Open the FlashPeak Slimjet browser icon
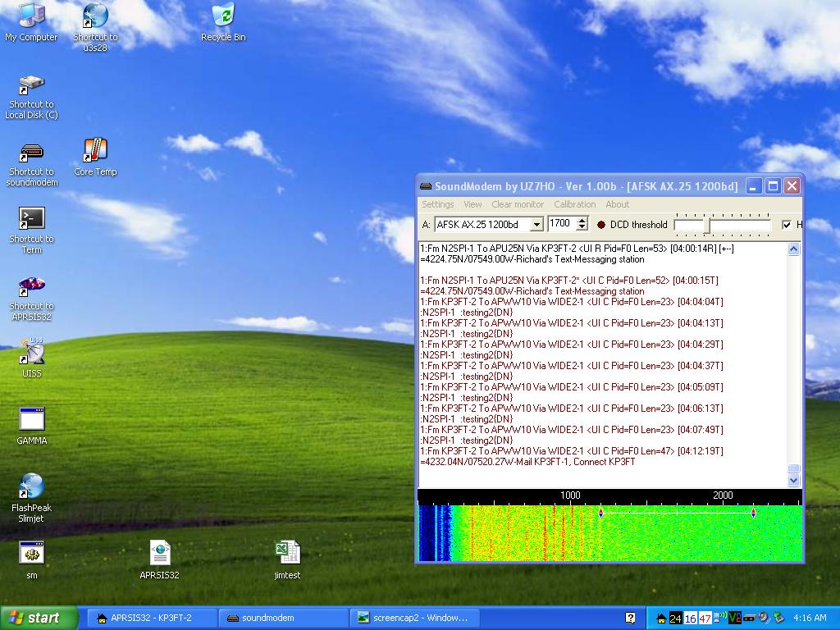This screenshot has height=630, width=840. pos(31,486)
